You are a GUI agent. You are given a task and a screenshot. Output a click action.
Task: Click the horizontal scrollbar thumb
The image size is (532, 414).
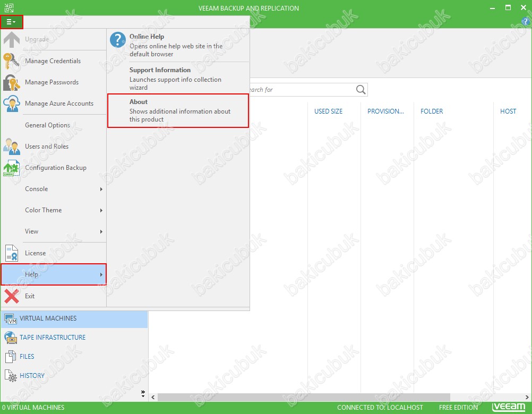pos(304,397)
